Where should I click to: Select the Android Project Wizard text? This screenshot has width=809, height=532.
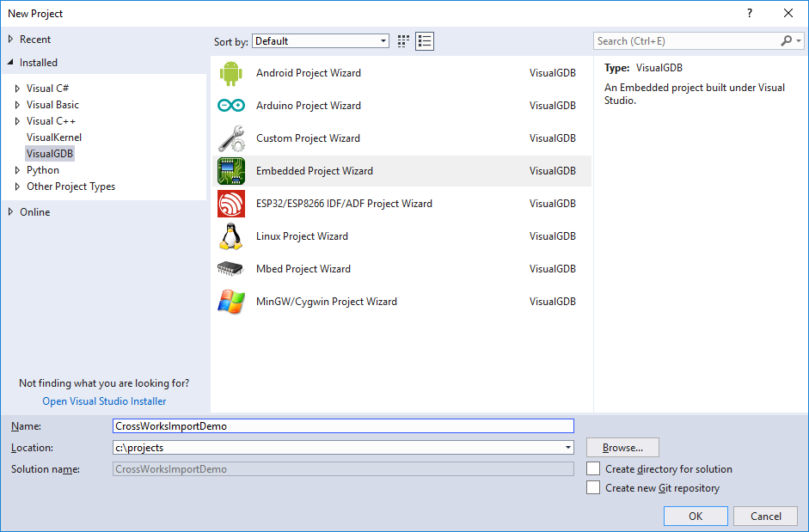pos(309,73)
